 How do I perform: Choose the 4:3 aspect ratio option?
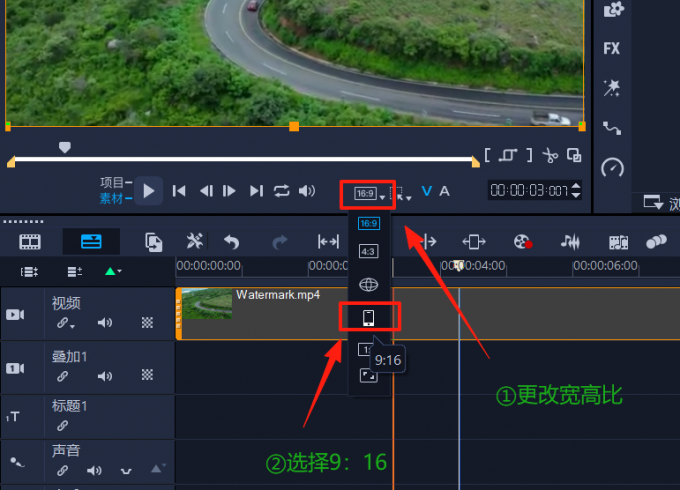(368, 252)
